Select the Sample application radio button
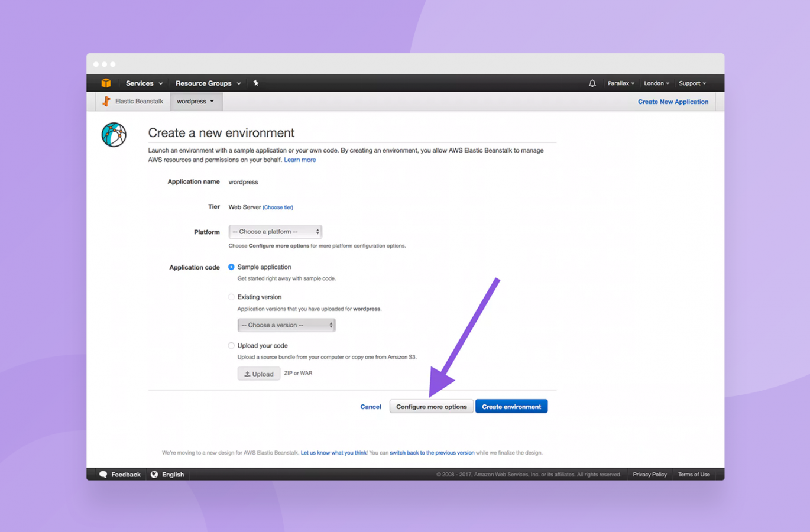The width and height of the screenshot is (810, 532). (x=231, y=267)
